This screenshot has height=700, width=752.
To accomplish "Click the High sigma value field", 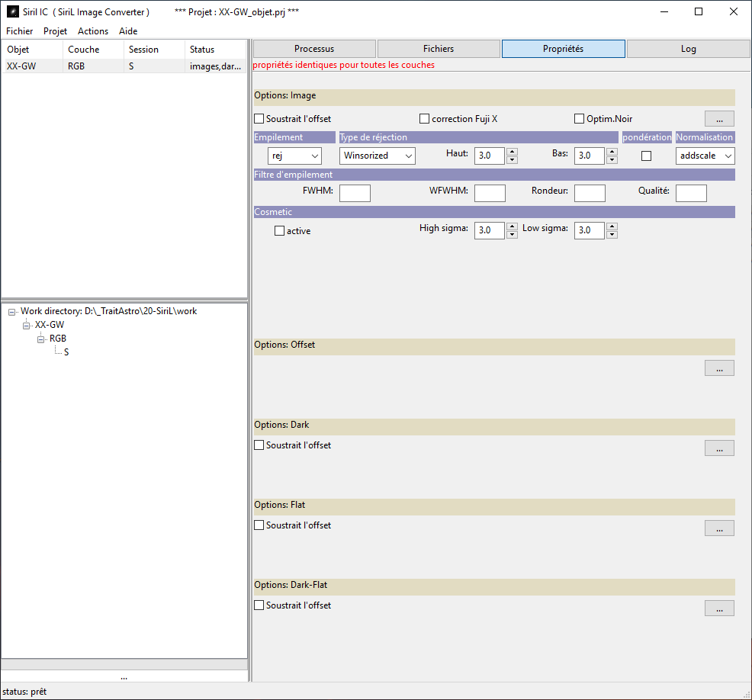I will click(490, 230).
